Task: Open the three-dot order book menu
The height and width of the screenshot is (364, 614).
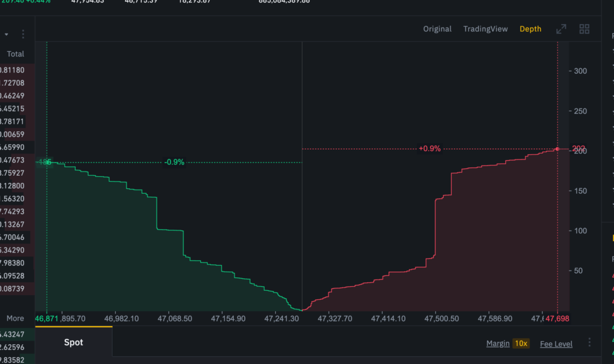Action: coord(22,34)
